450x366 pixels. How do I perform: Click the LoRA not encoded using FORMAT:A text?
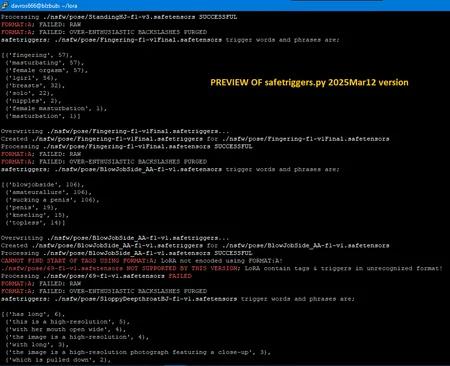pyautogui.click(x=222, y=261)
